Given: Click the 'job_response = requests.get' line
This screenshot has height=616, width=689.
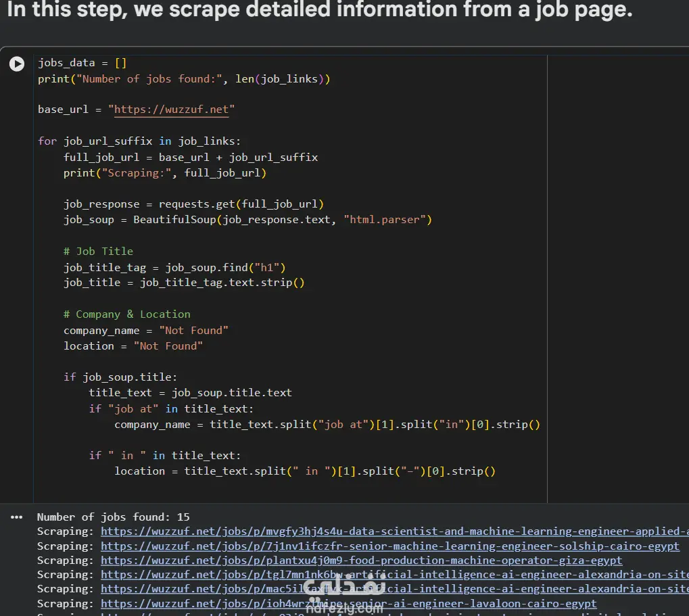Looking at the screenshot, I should pyautogui.click(x=193, y=204).
